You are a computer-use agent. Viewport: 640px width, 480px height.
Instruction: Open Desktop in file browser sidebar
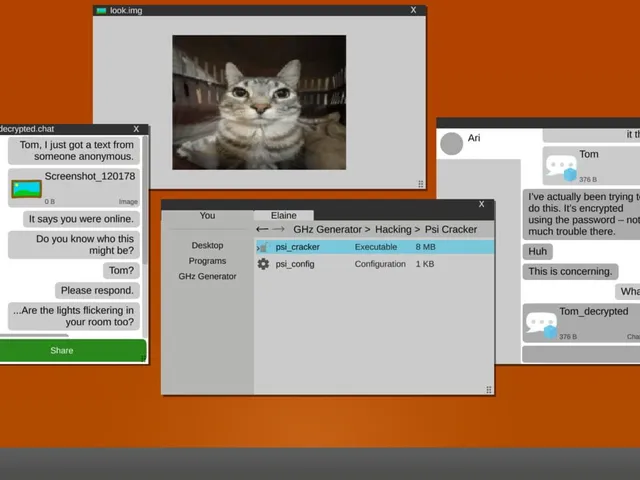coord(207,245)
